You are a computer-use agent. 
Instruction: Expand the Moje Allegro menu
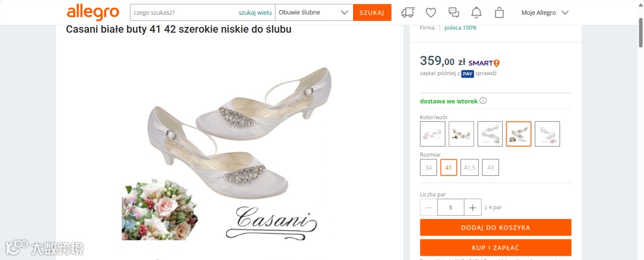pos(544,13)
